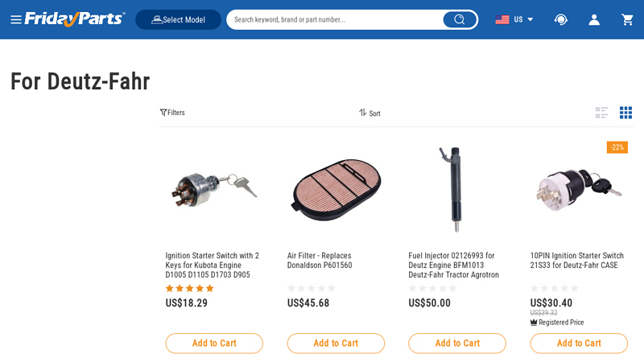Click the Air Filter product image
Image resolution: width=644 pixels, height=362 pixels.
tap(336, 190)
